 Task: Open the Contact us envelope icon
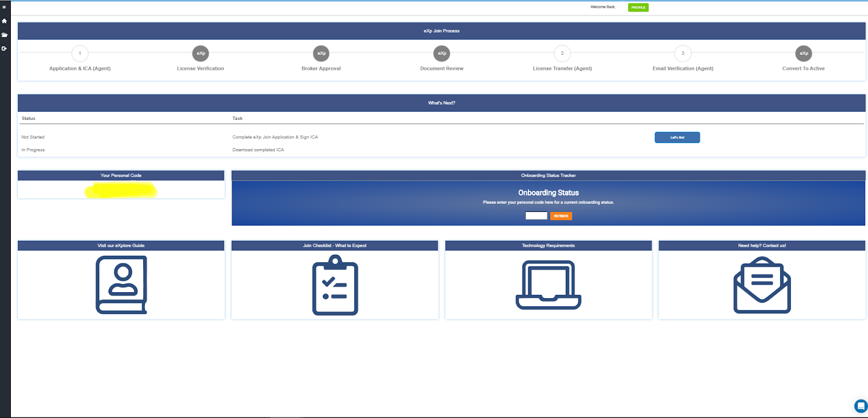(762, 285)
